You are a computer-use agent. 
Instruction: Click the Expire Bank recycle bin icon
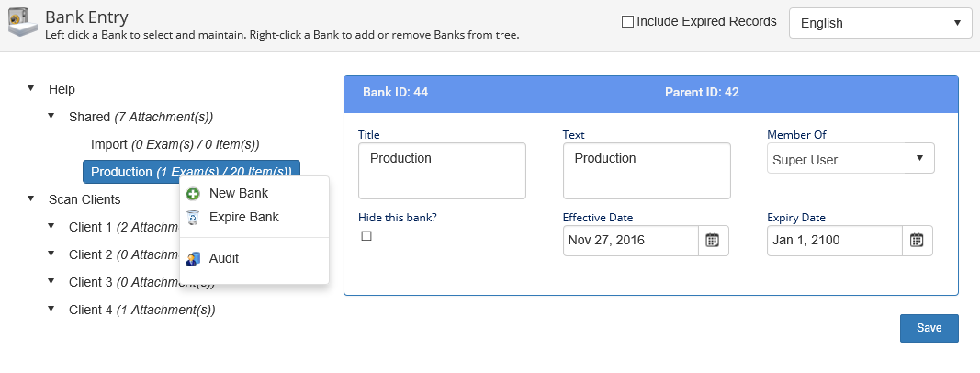193,218
